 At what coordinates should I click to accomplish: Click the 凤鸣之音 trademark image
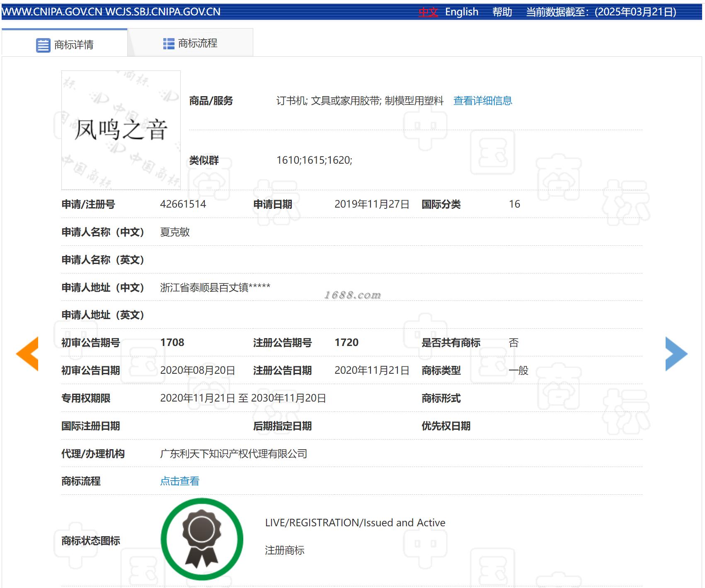point(121,130)
